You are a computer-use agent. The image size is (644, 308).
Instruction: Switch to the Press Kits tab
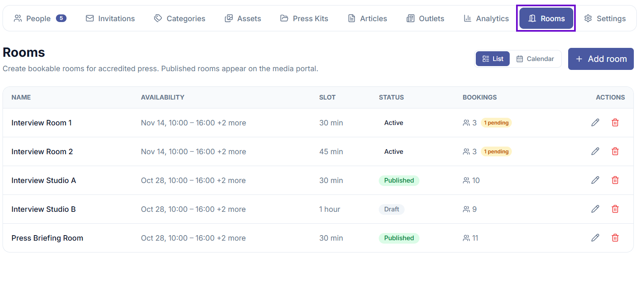coord(304,18)
